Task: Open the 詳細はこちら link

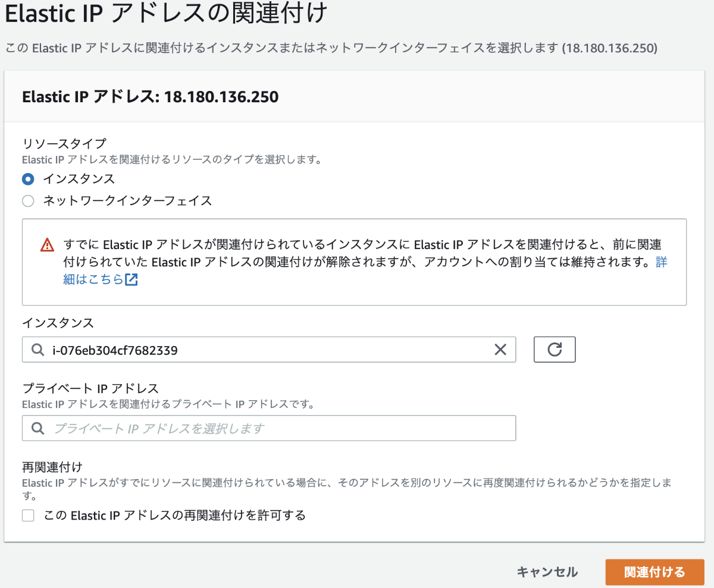Action: (x=93, y=279)
